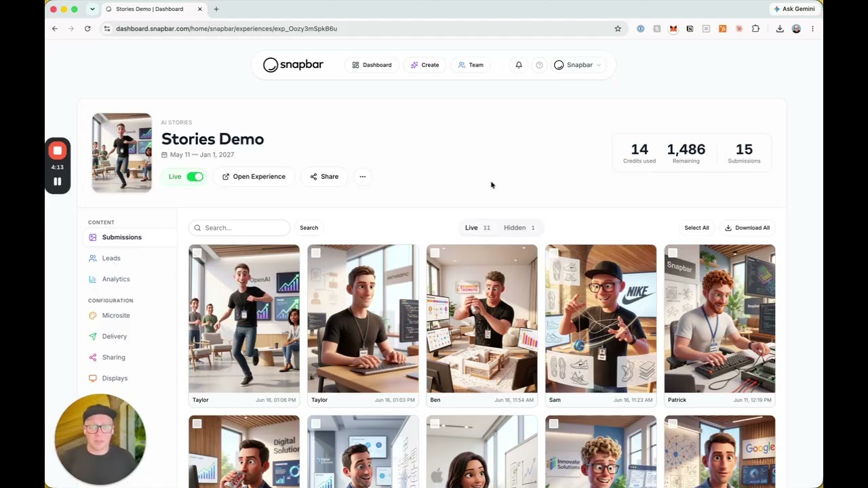Open a new browser tab
The height and width of the screenshot is (488, 868).
coord(216,9)
